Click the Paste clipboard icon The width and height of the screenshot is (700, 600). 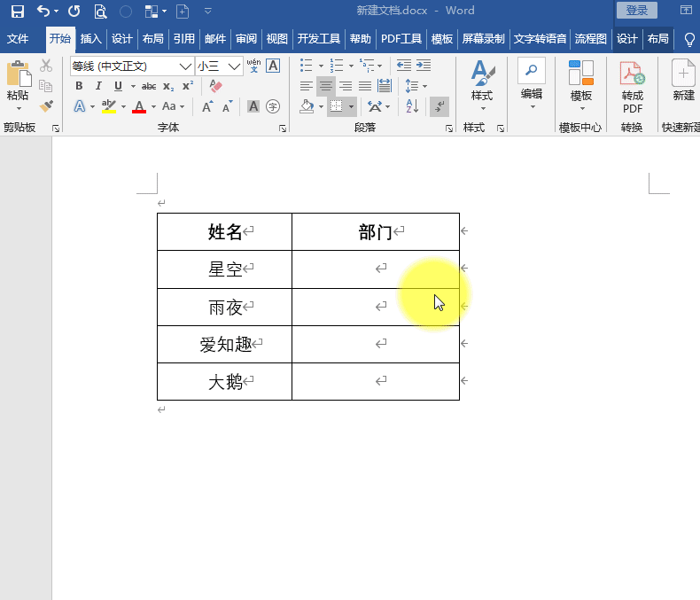[x=19, y=74]
